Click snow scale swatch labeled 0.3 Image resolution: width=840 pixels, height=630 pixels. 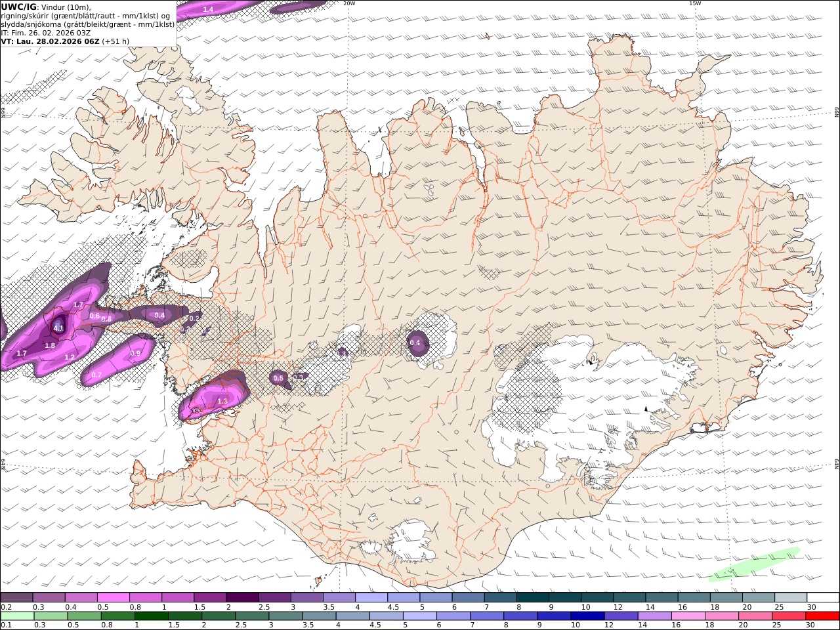click(x=49, y=598)
